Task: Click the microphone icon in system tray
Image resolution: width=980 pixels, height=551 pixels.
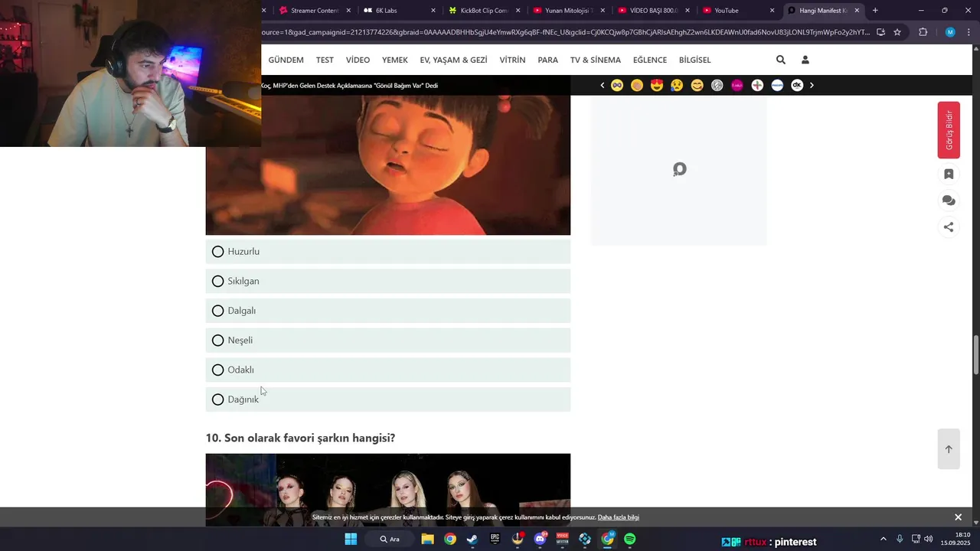Action: pos(900,539)
